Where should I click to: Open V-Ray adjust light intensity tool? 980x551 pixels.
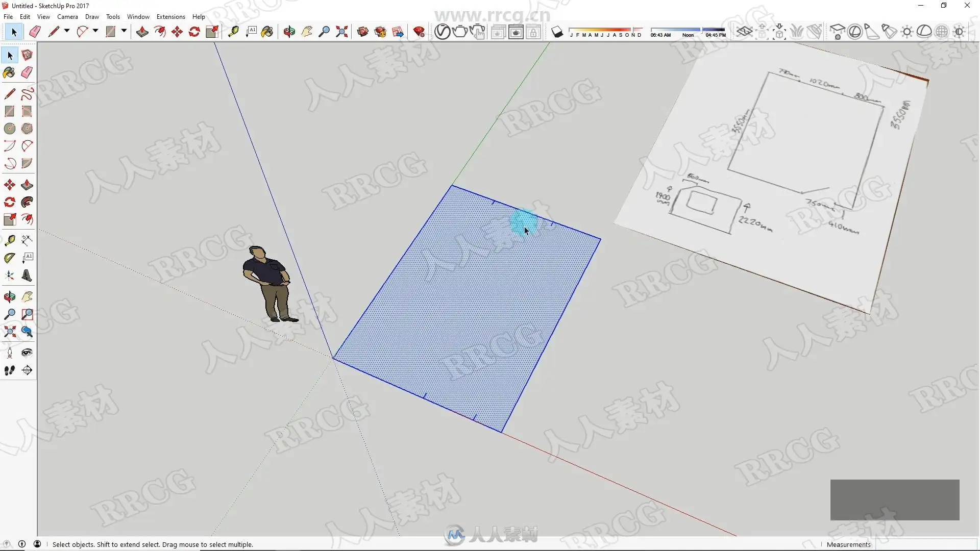[x=959, y=32]
